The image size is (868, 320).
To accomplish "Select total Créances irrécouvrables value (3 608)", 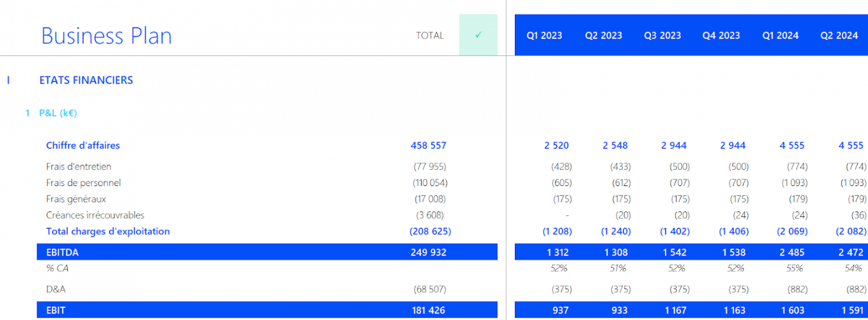I will tap(431, 215).
